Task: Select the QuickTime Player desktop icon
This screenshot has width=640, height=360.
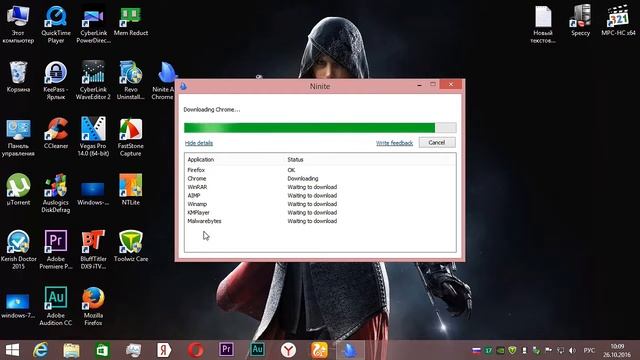Action: (56, 24)
